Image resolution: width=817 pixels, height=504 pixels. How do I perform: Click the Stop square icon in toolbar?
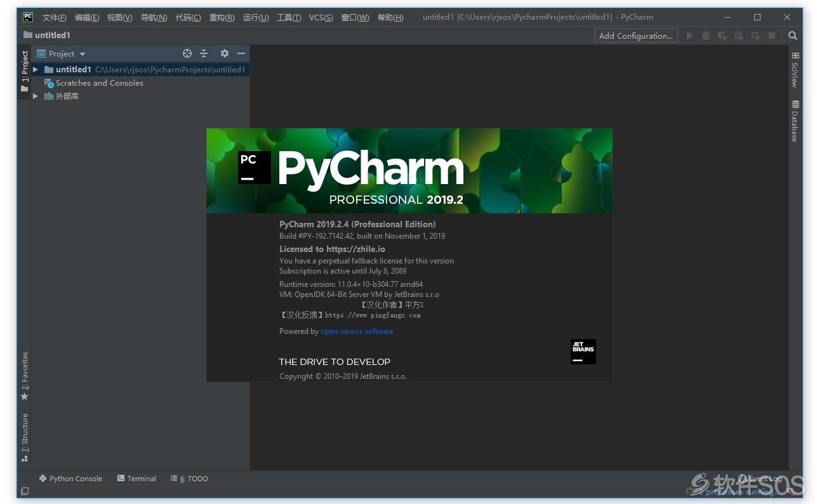772,36
